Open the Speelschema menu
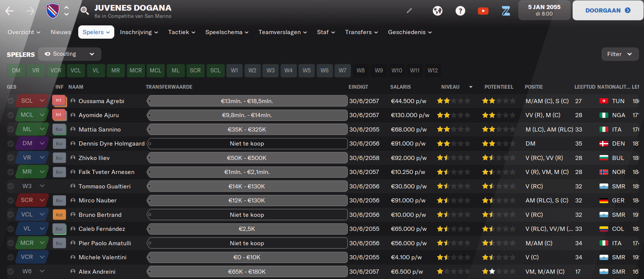Image resolution: width=644 pixels, height=279 pixels. pos(227,32)
